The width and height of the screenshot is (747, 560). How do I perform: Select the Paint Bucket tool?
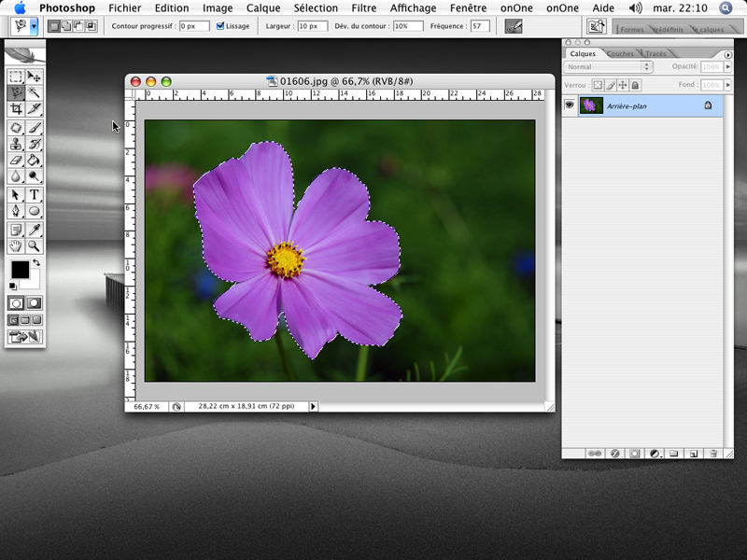(x=34, y=161)
